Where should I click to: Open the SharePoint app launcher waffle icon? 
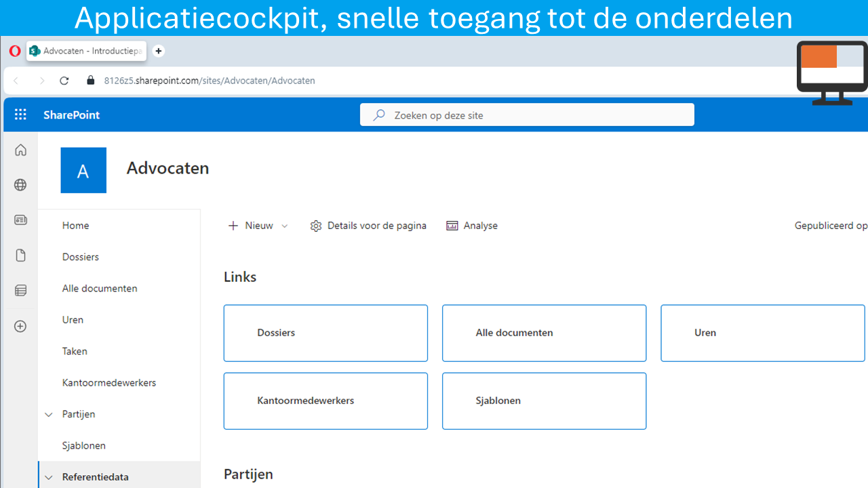tap(20, 115)
